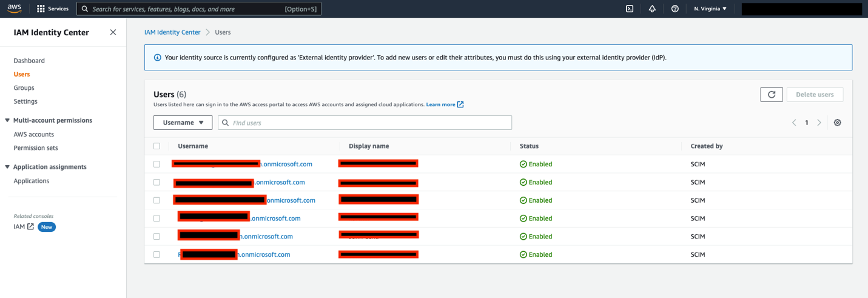
Task: Open the account menu in top bar
Action: click(801, 9)
